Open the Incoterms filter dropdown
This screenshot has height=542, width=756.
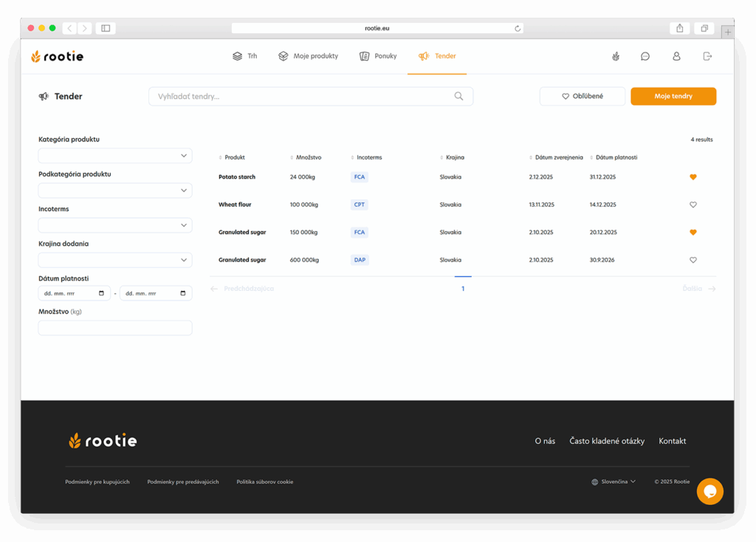coord(115,225)
